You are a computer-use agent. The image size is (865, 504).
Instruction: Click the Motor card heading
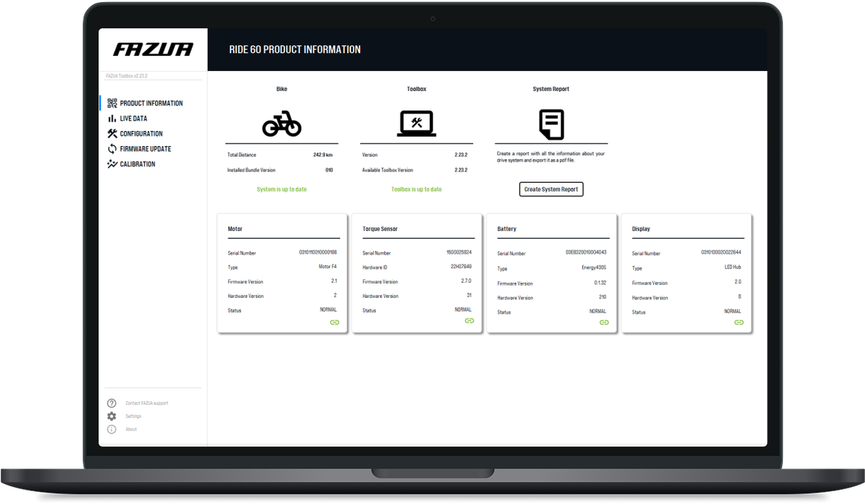[235, 229]
